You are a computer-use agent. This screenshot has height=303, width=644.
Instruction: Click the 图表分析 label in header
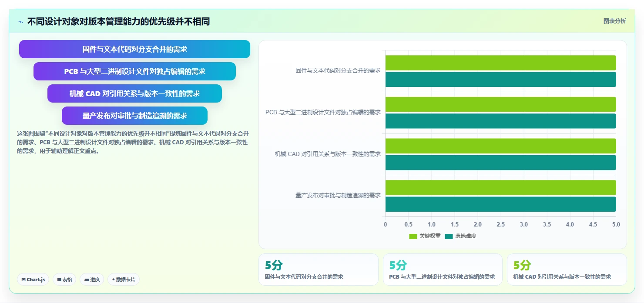[x=614, y=21]
